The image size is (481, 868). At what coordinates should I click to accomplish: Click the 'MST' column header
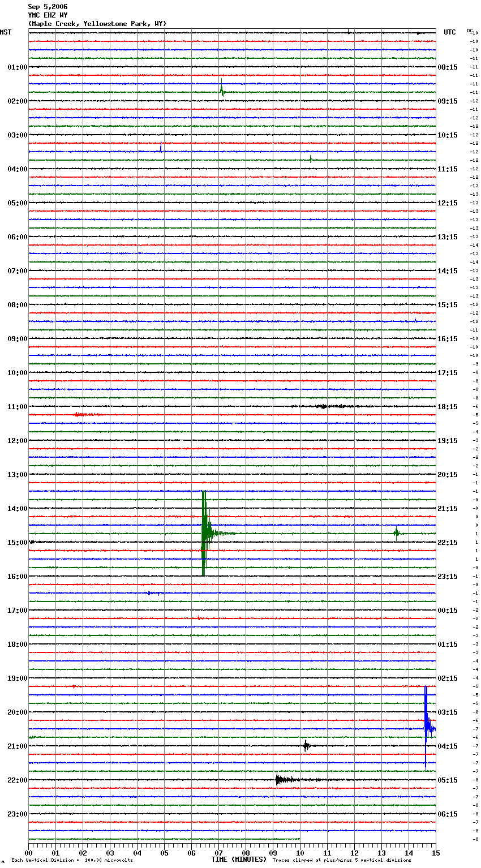6,32
